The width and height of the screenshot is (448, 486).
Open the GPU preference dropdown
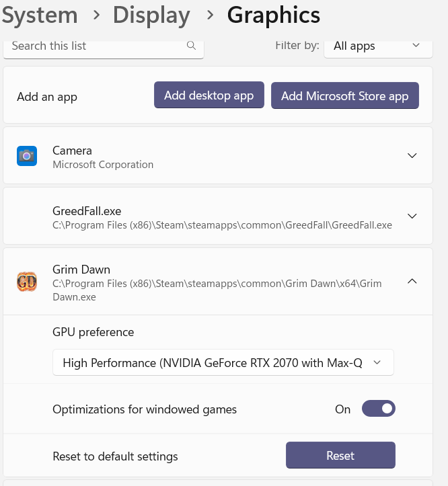[223, 362]
